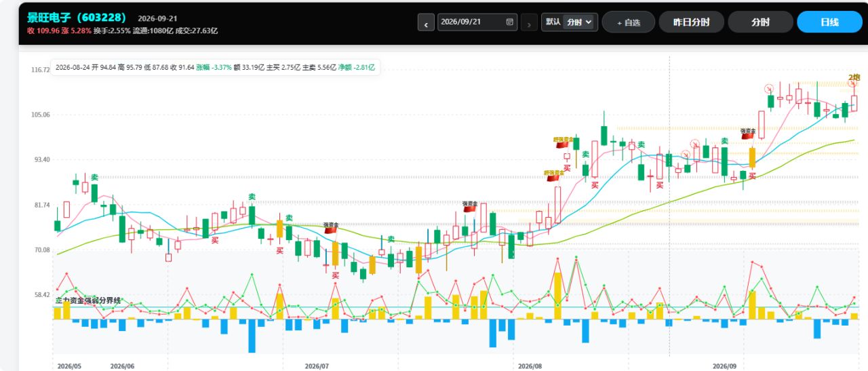Click the 净额 -2.81亿 value in tooltip
This screenshot has width=868, height=371.
(357, 68)
